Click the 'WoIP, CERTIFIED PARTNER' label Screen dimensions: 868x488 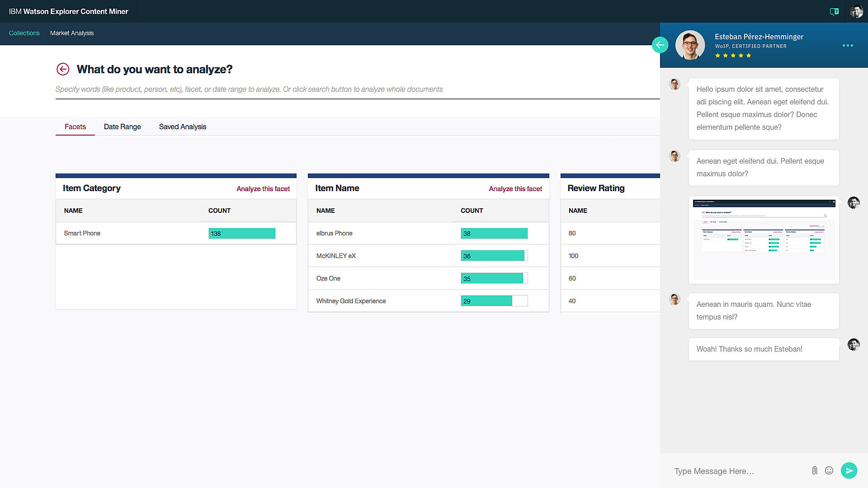[750, 46]
